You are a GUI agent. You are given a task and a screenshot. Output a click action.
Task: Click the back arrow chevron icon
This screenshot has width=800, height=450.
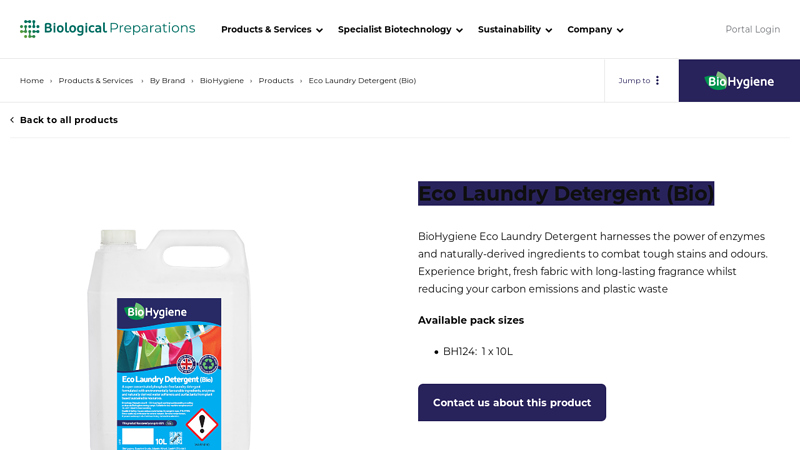click(x=12, y=120)
